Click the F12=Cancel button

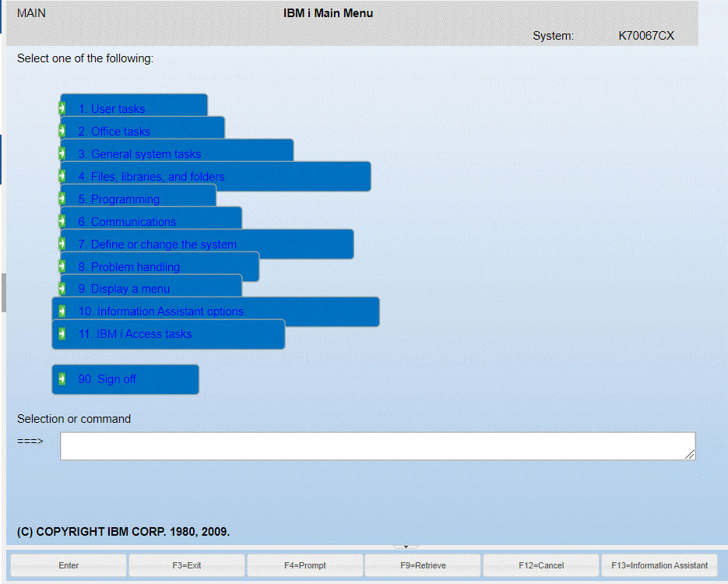point(541,565)
